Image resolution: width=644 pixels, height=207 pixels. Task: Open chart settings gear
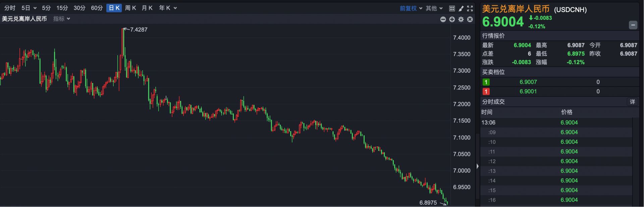[x=461, y=19]
